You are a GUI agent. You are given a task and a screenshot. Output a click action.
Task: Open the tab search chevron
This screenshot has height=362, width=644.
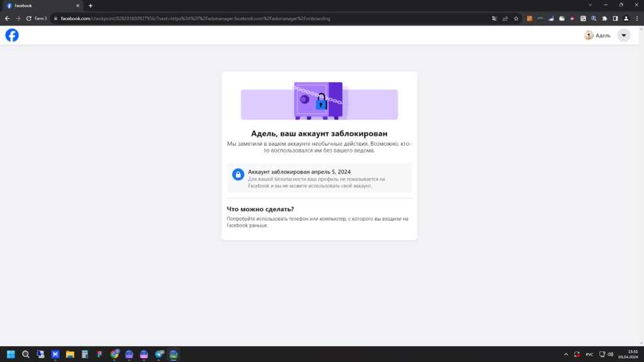tap(590, 5)
